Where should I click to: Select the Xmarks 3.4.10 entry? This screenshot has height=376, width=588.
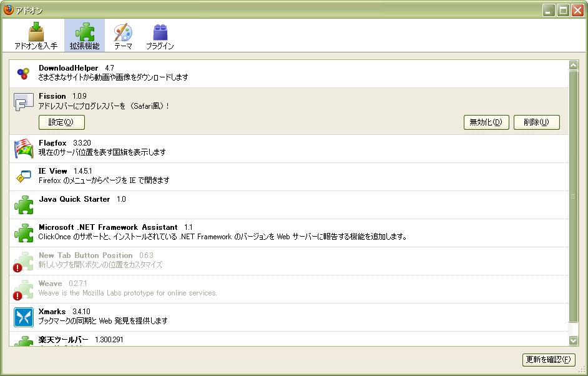click(x=288, y=317)
